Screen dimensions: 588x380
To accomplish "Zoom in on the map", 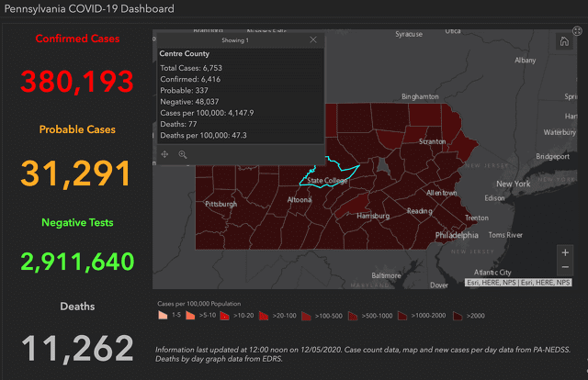I will (x=564, y=251).
